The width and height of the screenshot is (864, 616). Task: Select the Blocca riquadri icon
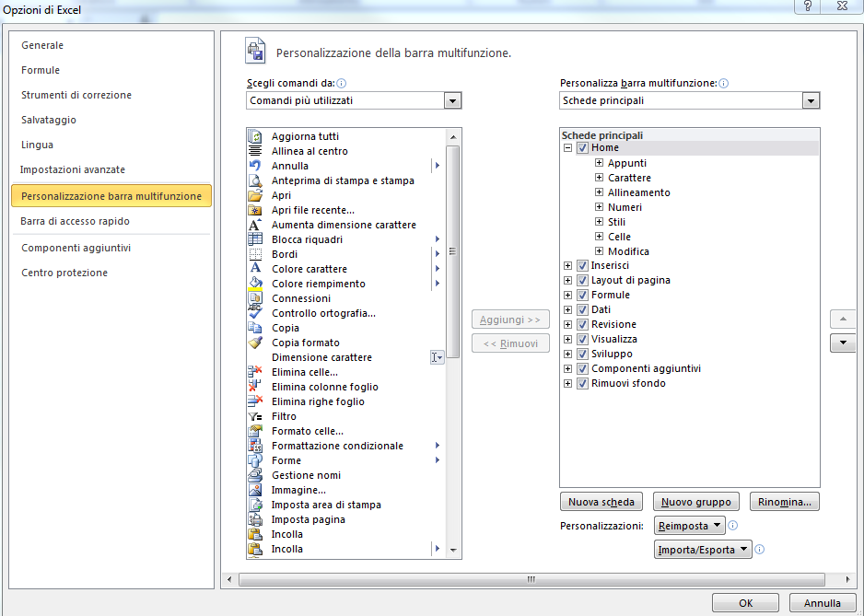click(255, 239)
